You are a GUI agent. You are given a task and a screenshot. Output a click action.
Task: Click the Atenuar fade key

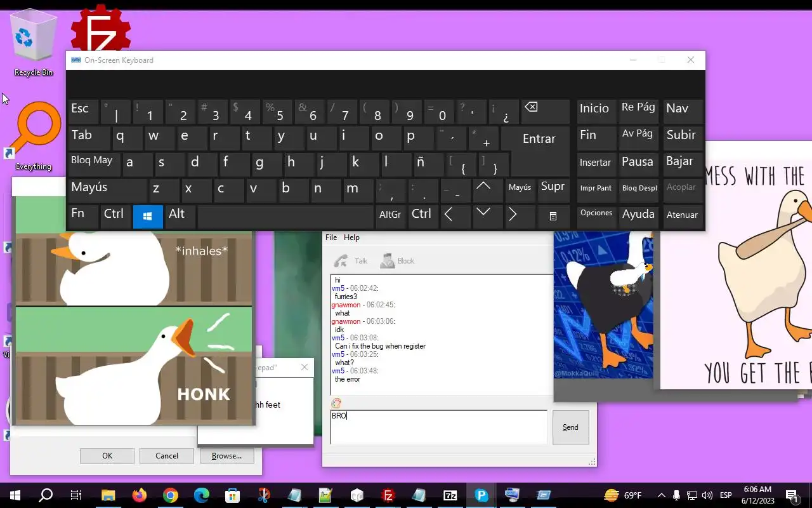(x=683, y=216)
